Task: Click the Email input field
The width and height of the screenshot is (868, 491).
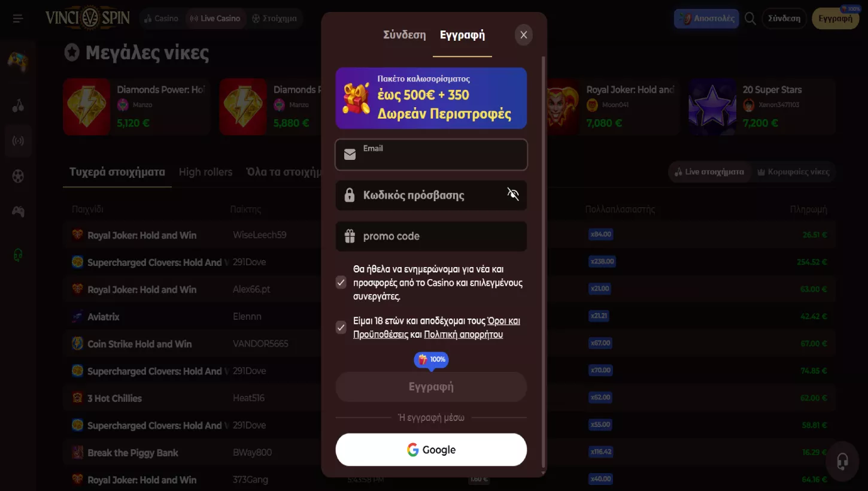Action: (431, 155)
